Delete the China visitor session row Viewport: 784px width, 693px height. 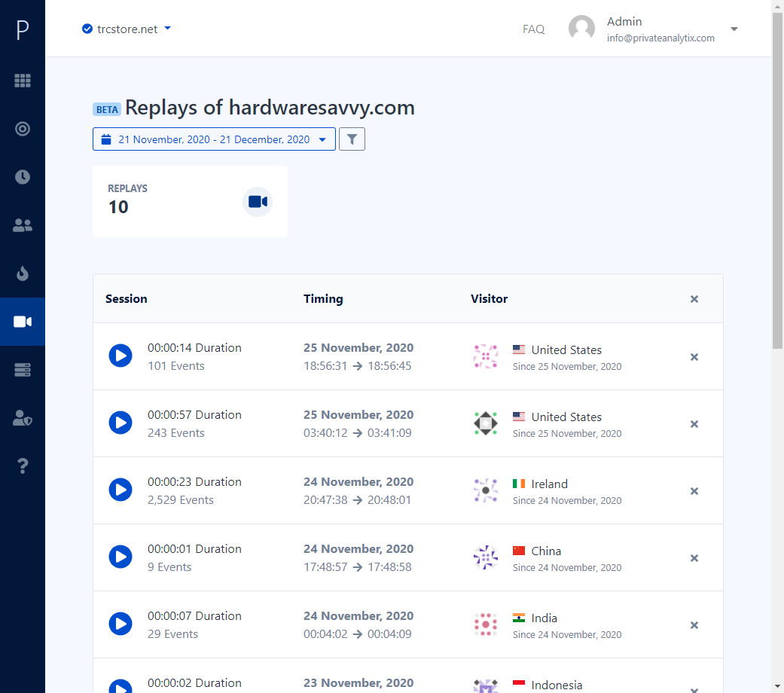694,558
